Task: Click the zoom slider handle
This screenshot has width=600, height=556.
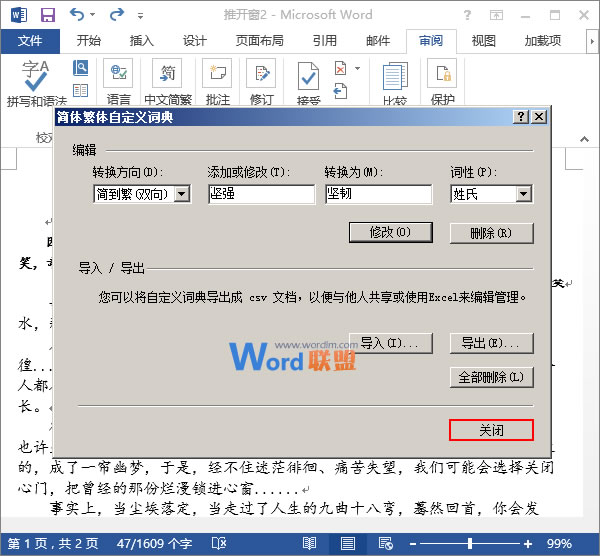Action: (x=470, y=544)
